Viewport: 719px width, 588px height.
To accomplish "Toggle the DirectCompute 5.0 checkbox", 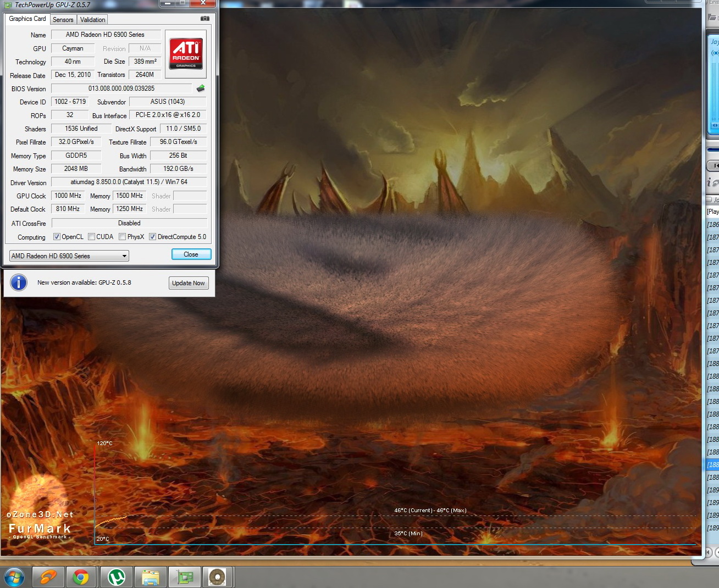I will pos(153,237).
